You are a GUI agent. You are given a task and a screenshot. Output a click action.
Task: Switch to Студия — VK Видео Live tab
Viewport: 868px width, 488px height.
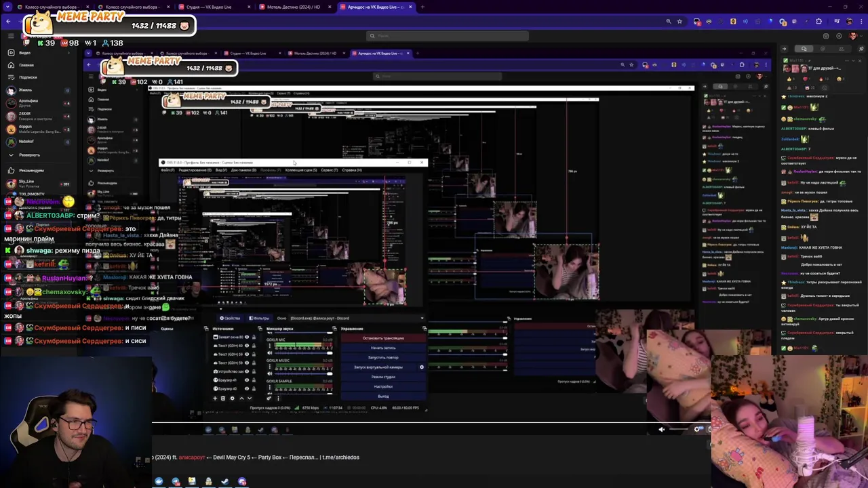pos(213,7)
